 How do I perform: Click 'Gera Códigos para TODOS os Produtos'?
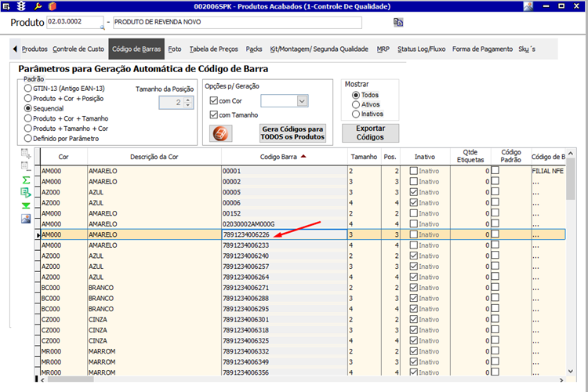(292, 132)
